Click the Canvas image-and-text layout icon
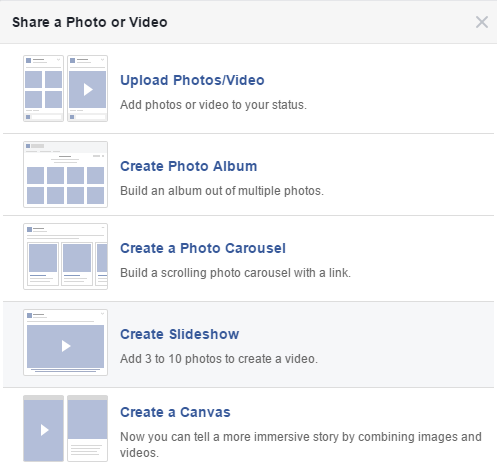Image resolution: width=497 pixels, height=476 pixels. 87,428
